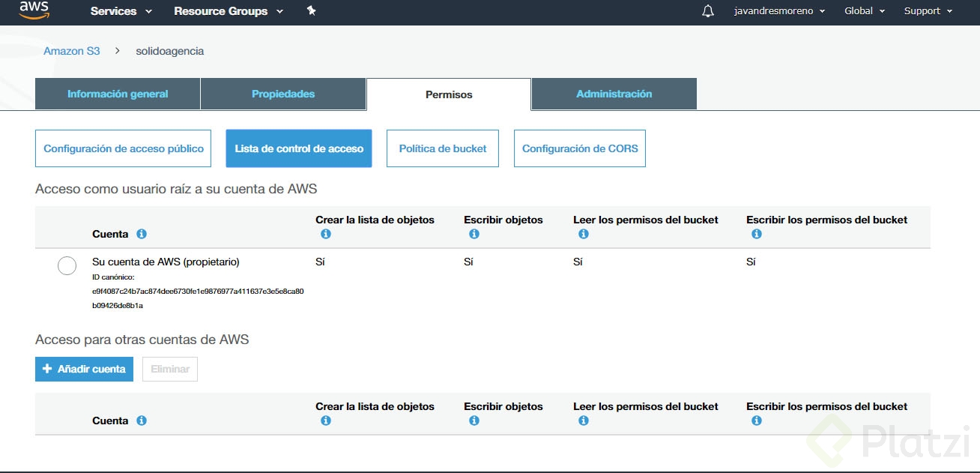Show Cuenta info icon in root user table
The height and width of the screenshot is (473, 980).
pyautogui.click(x=142, y=234)
